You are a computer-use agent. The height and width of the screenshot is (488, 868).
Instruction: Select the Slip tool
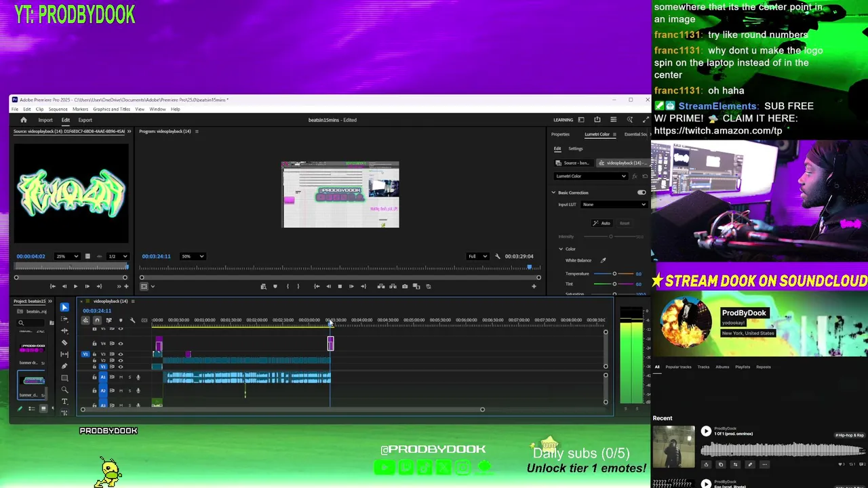[x=64, y=354]
